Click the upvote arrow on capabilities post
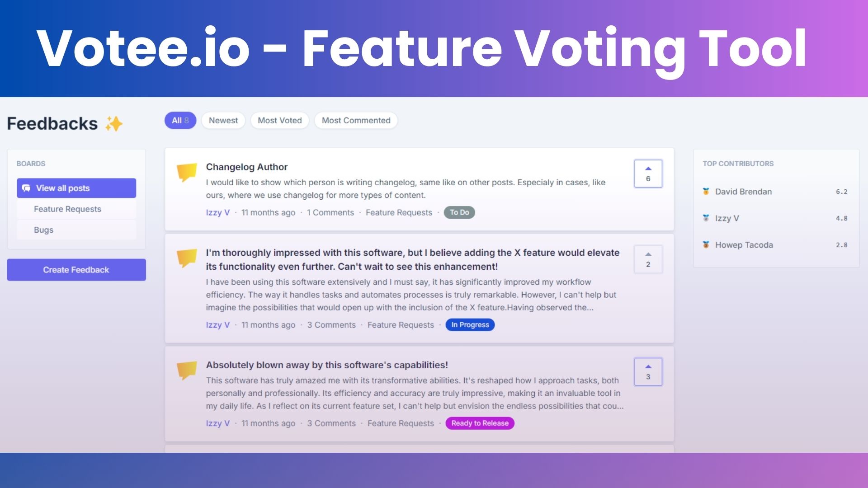Image resolution: width=868 pixels, height=488 pixels. 649,366
